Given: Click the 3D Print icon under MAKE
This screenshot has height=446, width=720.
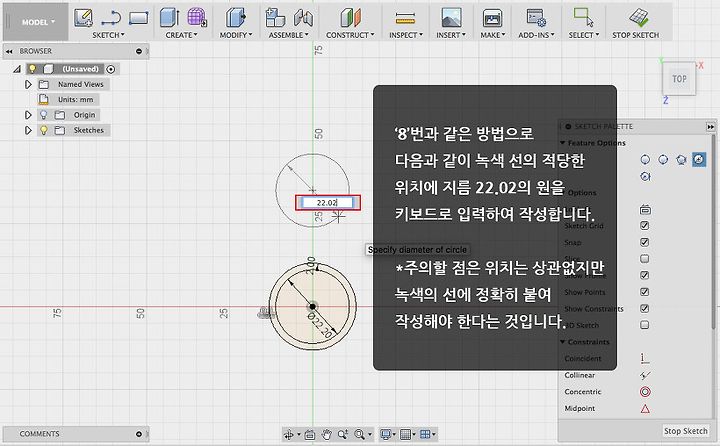Looking at the screenshot, I should click(492, 18).
